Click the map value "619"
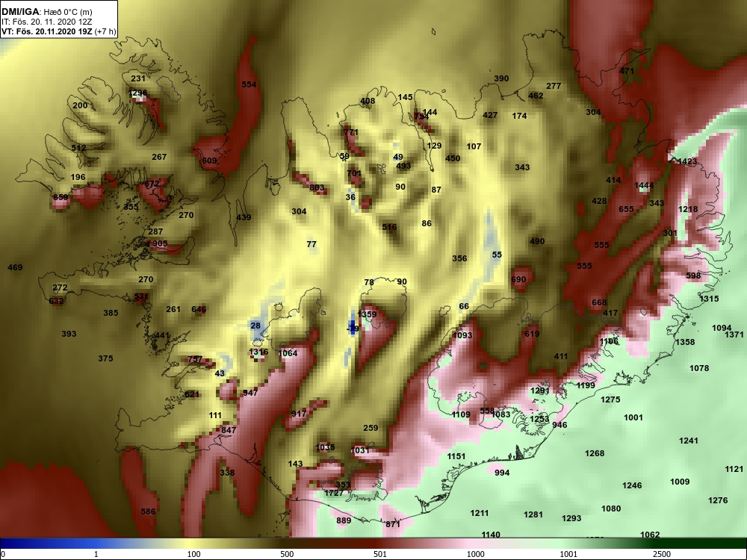The image size is (747, 560). [x=532, y=335]
